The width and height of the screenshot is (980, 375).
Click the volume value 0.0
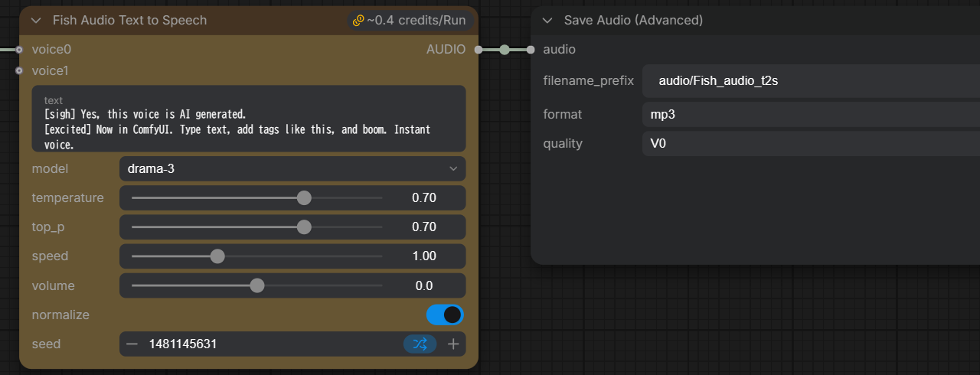pos(424,285)
